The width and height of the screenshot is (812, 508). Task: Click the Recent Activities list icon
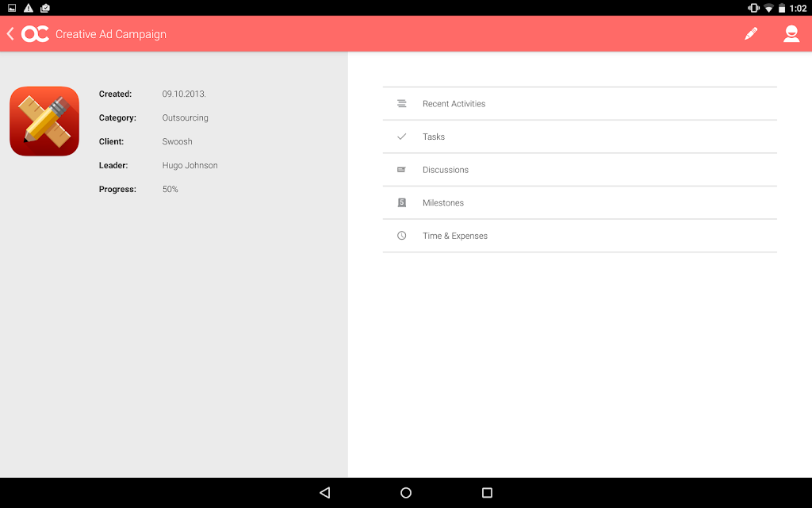pos(401,104)
